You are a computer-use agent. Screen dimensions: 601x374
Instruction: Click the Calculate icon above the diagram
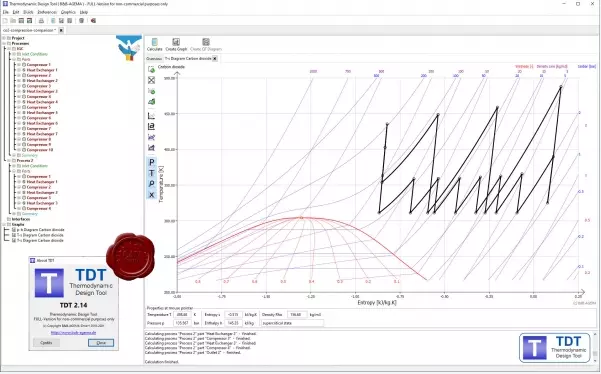(x=154, y=42)
